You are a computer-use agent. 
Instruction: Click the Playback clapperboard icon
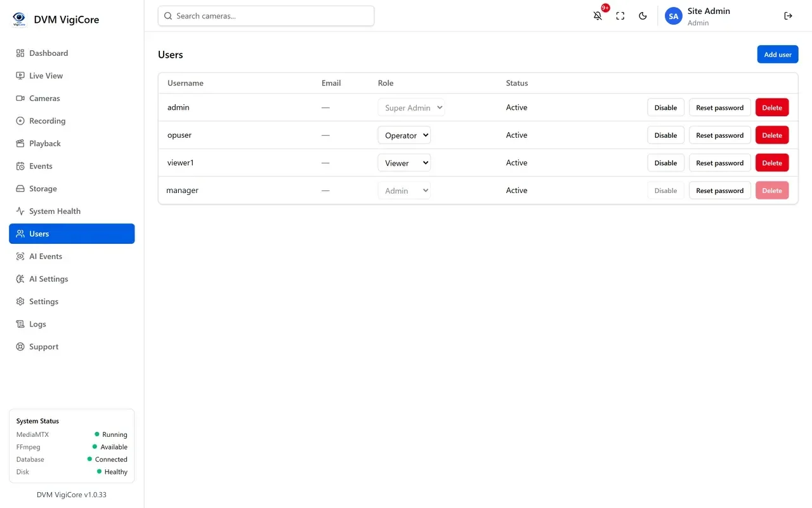(x=20, y=144)
